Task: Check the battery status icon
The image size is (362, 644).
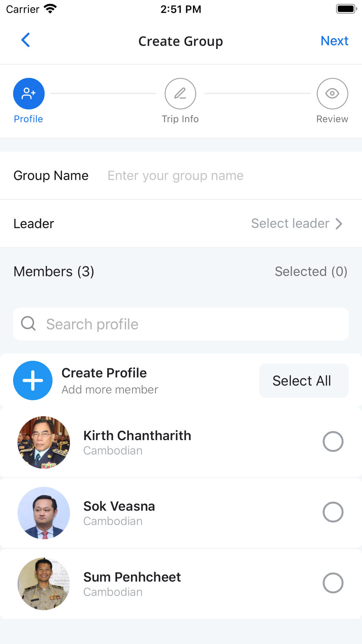Action: 346,9
